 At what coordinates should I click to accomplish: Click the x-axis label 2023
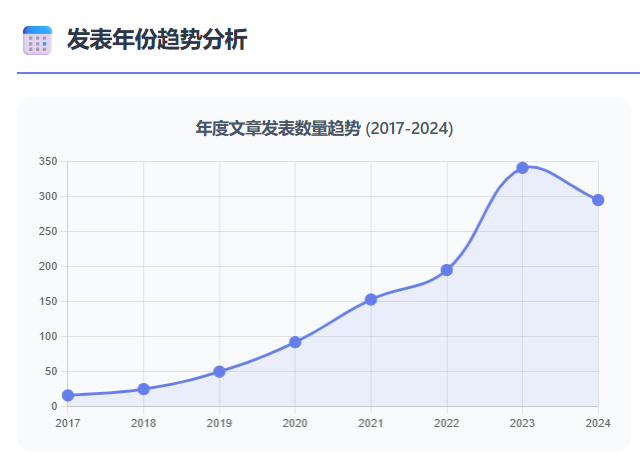click(522, 423)
